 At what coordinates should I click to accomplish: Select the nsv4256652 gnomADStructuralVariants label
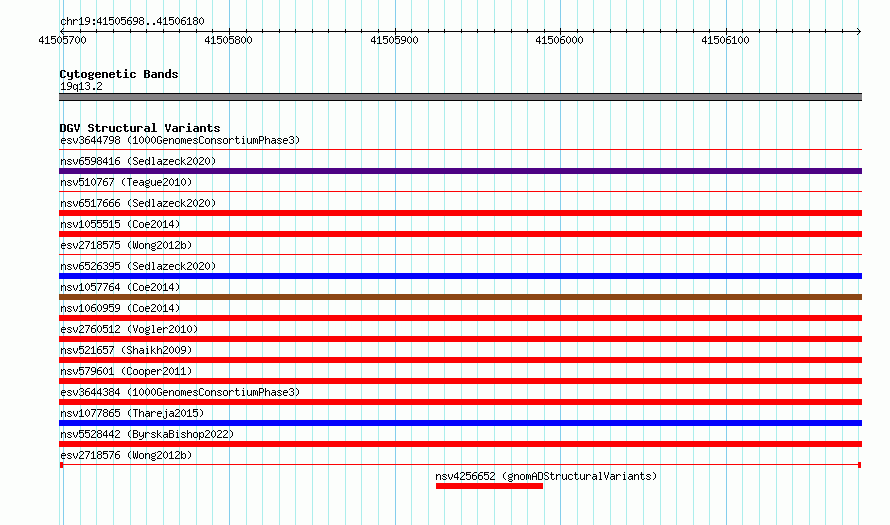tap(546, 476)
